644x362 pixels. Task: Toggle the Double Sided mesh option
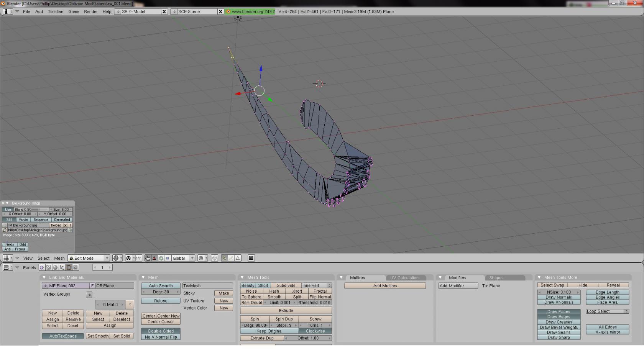pyautogui.click(x=161, y=331)
